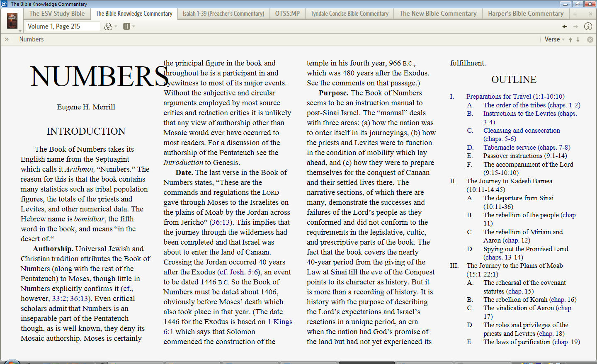The image size is (597, 364).
Task: Click the author name Eugene H. Merrill
Action: [86, 107]
